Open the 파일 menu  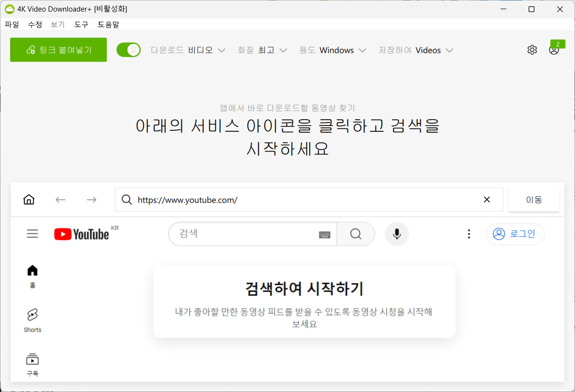click(12, 25)
